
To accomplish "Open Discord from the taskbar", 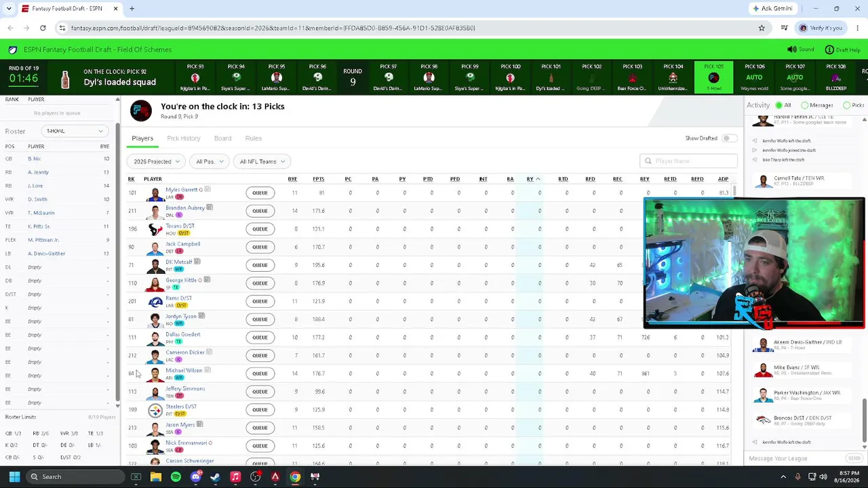I will (196, 476).
